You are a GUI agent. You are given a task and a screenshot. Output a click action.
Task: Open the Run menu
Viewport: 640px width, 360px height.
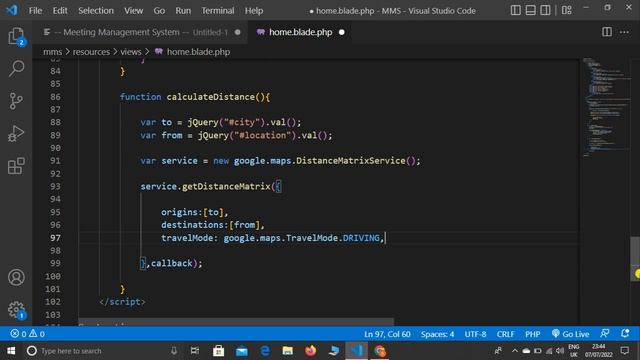pyautogui.click(x=183, y=11)
